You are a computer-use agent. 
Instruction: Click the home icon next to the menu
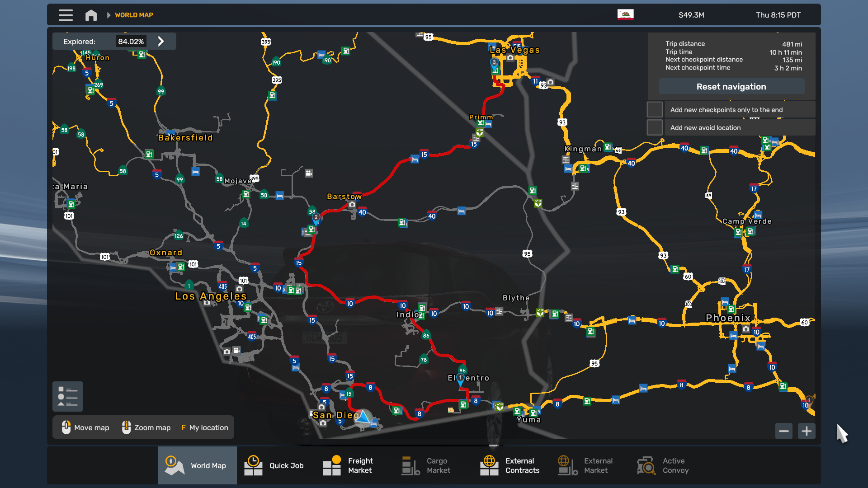pyautogui.click(x=91, y=15)
